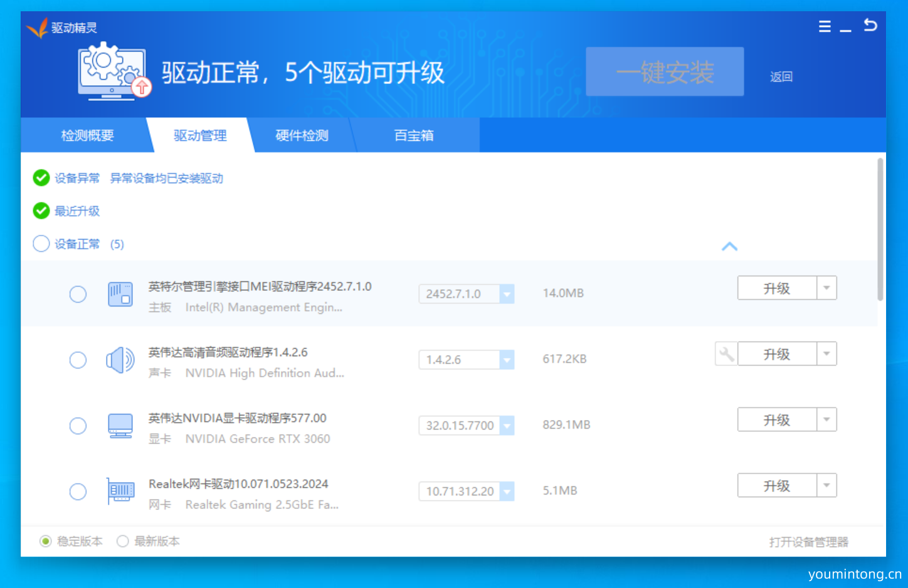The width and height of the screenshot is (908, 588).
Task: Click the back arrow icon in title bar
Action: pos(870,25)
